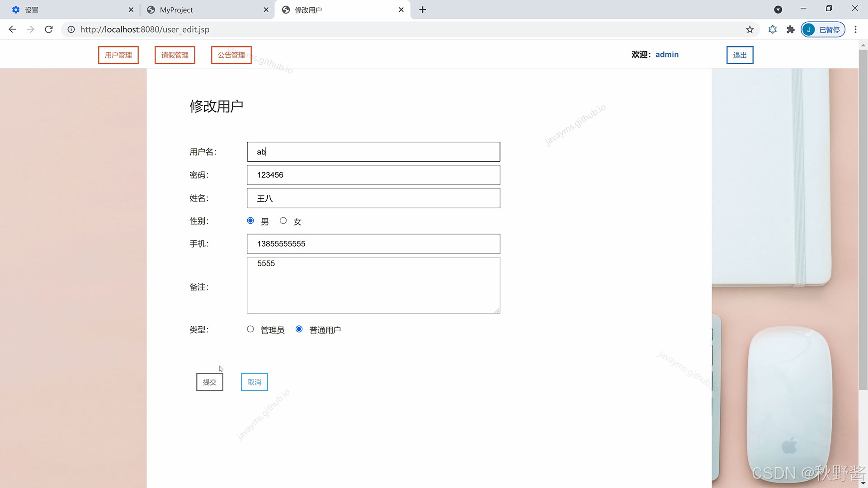This screenshot has width=868, height=488.
Task: Open Chrome three-dot menu
Action: [x=855, y=29]
